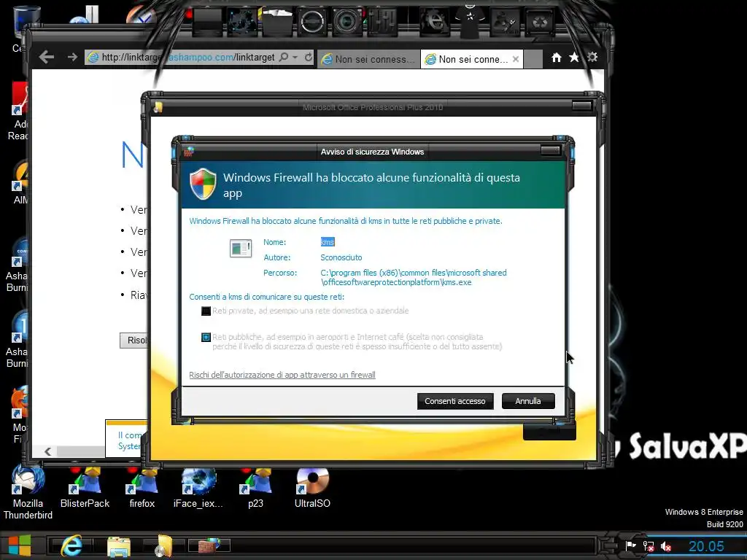
Task: Open the iFace_iex desktop shortcut
Action: (x=198, y=488)
